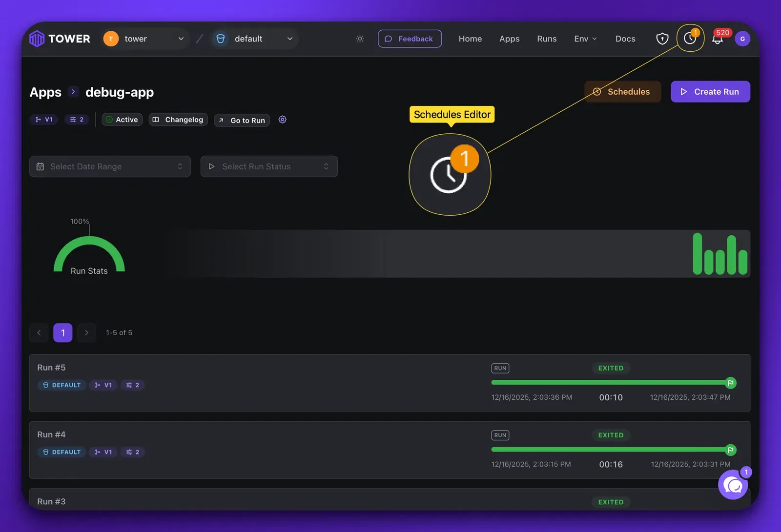
Task: Open the Select Date Range picker
Action: [x=110, y=166]
